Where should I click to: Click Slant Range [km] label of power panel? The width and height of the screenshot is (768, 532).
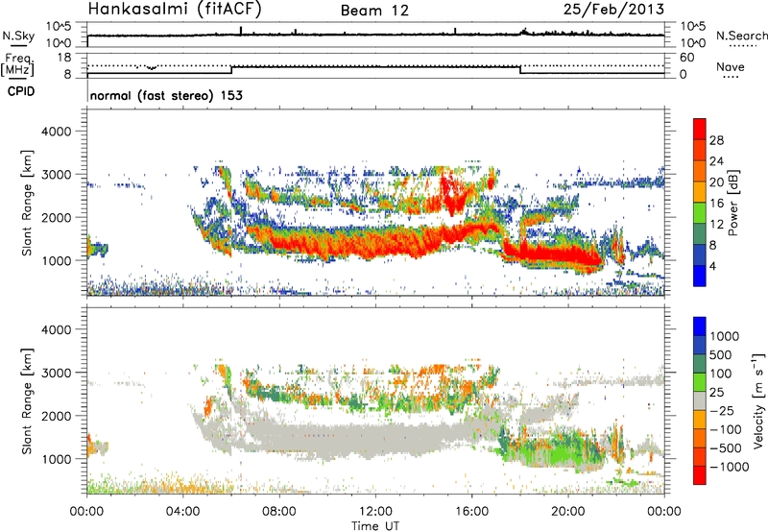click(x=27, y=203)
